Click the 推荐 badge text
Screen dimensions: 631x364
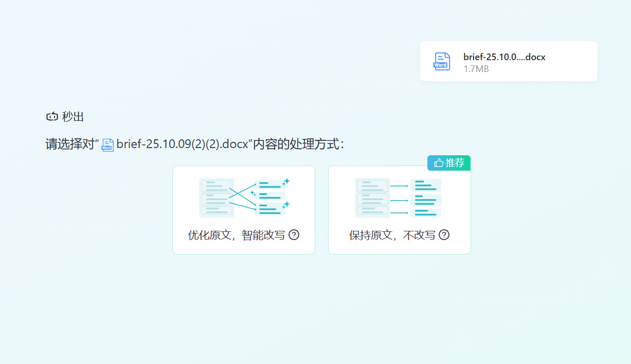point(455,163)
